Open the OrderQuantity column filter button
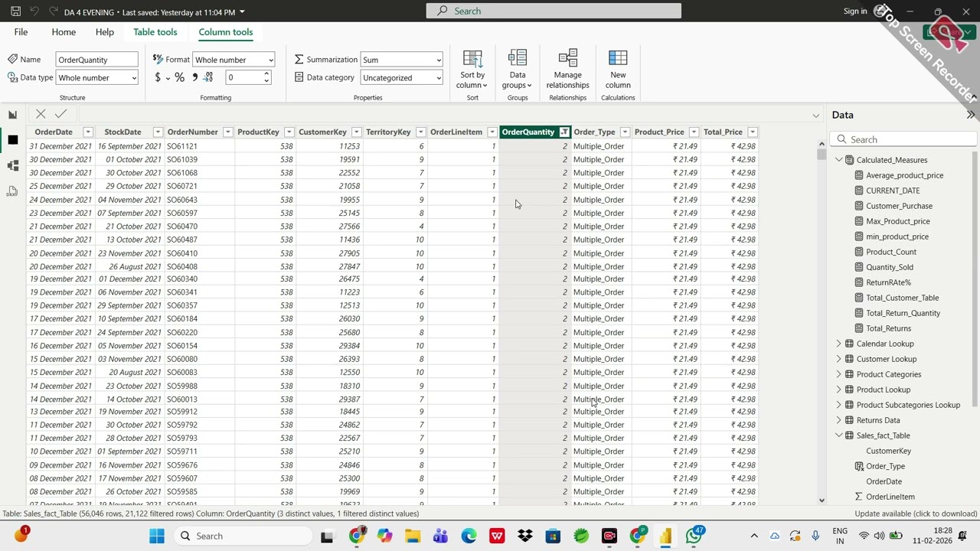 pos(564,132)
